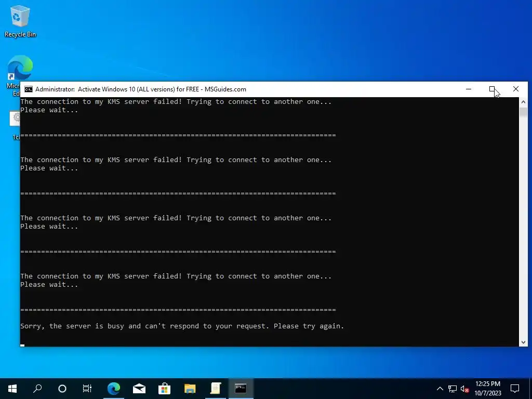Screen dimensions: 532x399
Task: Click console scrollbar down arrow
Action: (x=523, y=342)
